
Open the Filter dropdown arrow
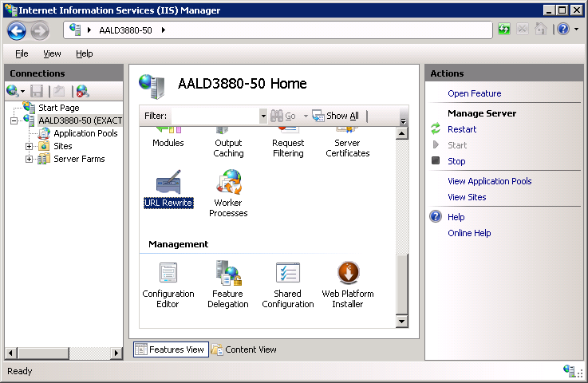tap(263, 116)
